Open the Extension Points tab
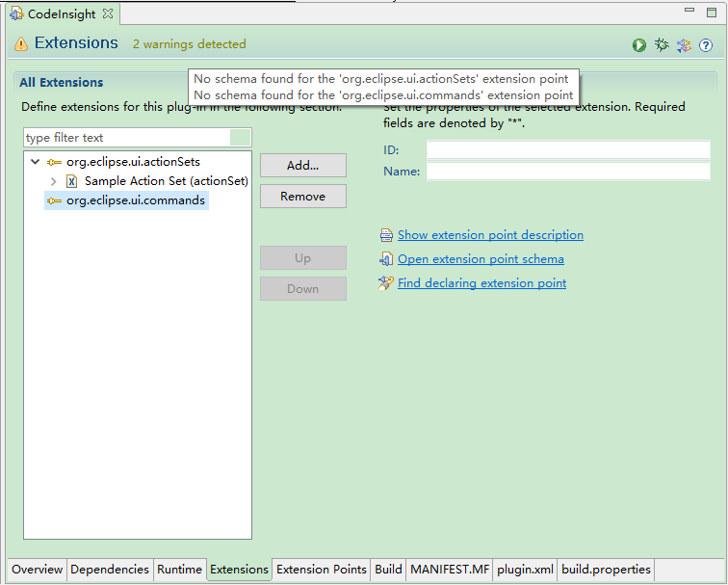This screenshot has width=728, height=585. click(x=322, y=570)
